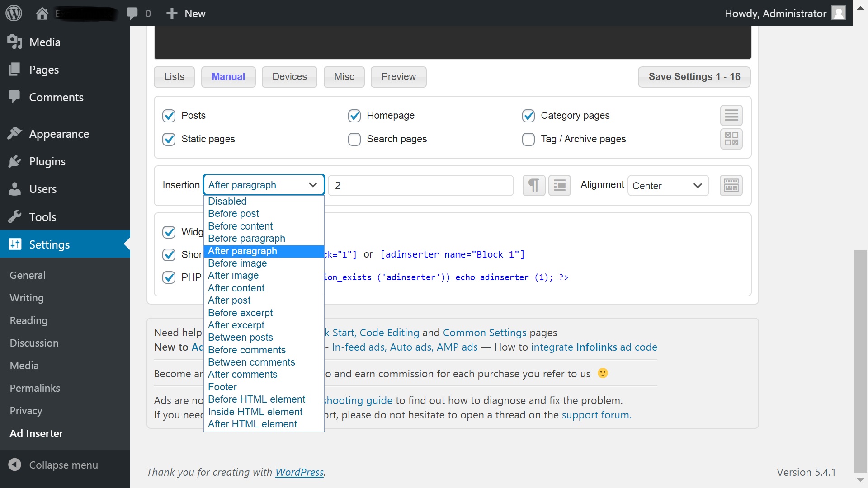
Task: Click the Users person icon
Action: tap(14, 189)
